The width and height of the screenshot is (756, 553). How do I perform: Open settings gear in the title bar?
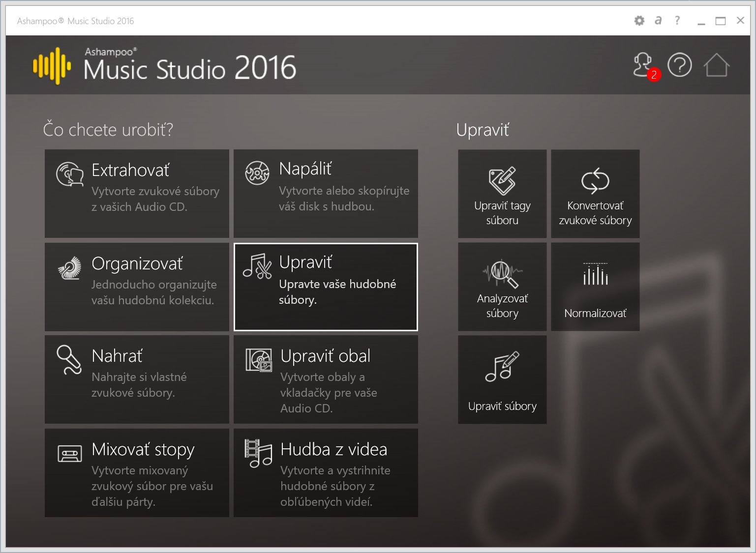[x=639, y=21]
